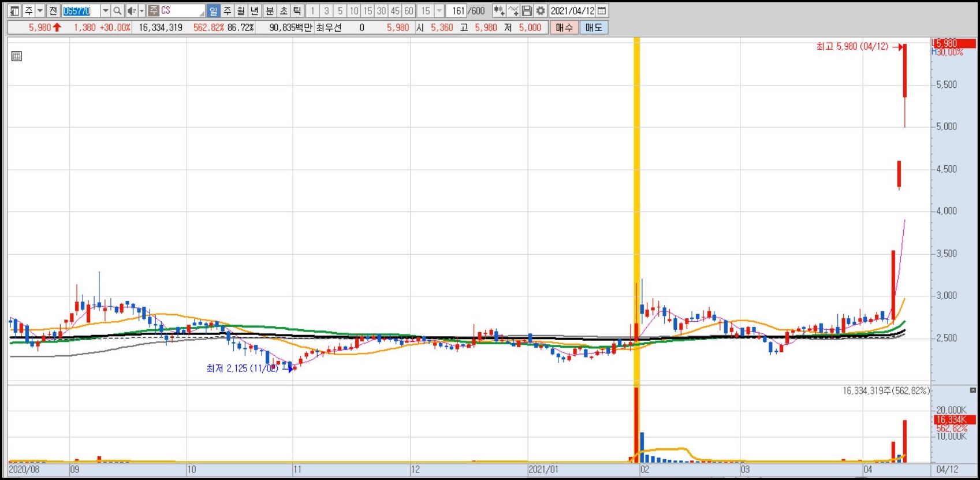Select the 년 yearly chart period
The height and width of the screenshot is (480, 980).
tap(255, 11)
